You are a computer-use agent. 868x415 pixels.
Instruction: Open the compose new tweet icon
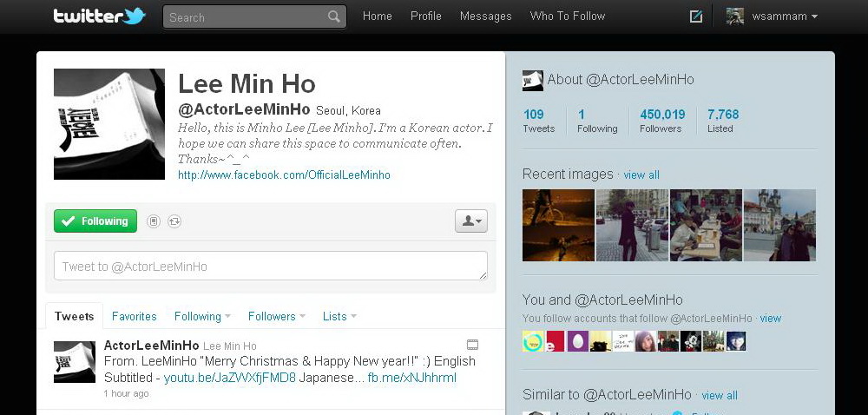coord(696,16)
